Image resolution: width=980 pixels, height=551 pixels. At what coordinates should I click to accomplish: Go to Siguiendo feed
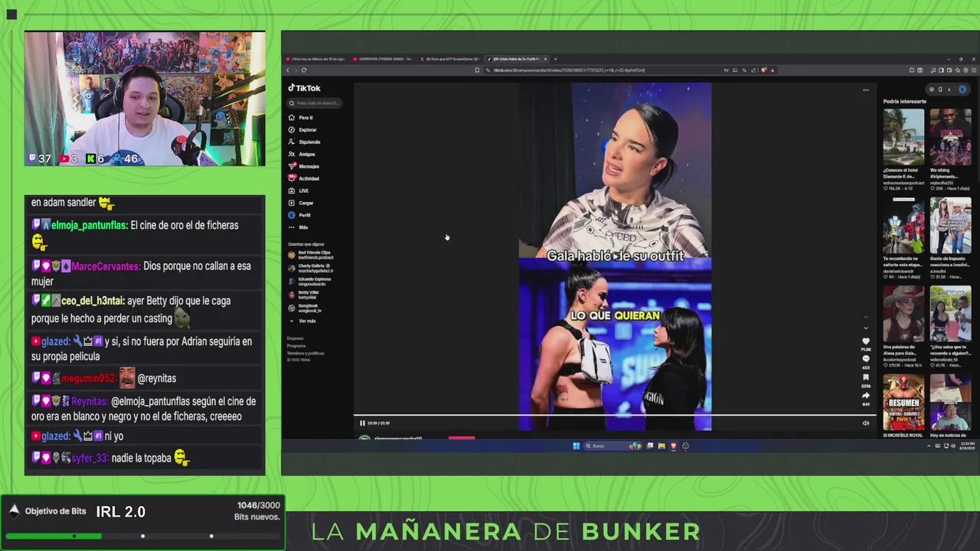click(x=304, y=142)
